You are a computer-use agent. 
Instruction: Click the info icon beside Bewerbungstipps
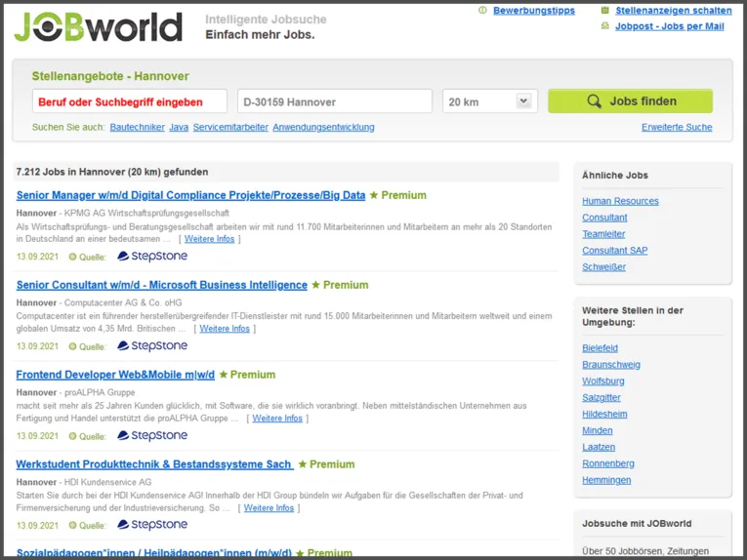[482, 10]
